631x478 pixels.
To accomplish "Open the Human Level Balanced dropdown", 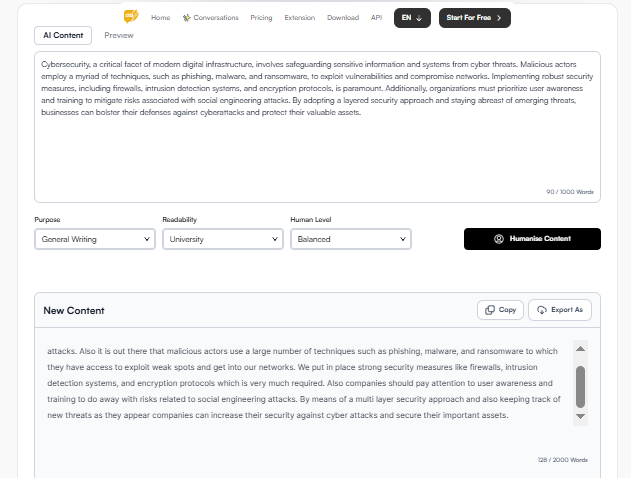I will pyautogui.click(x=351, y=239).
